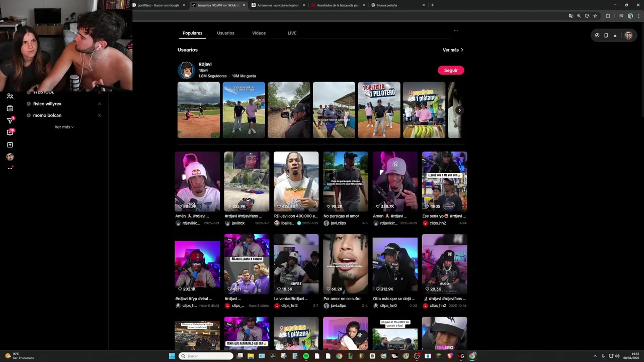The width and height of the screenshot is (644, 362).
Task: Click the taskbar Buscar search box
Action: (206, 356)
